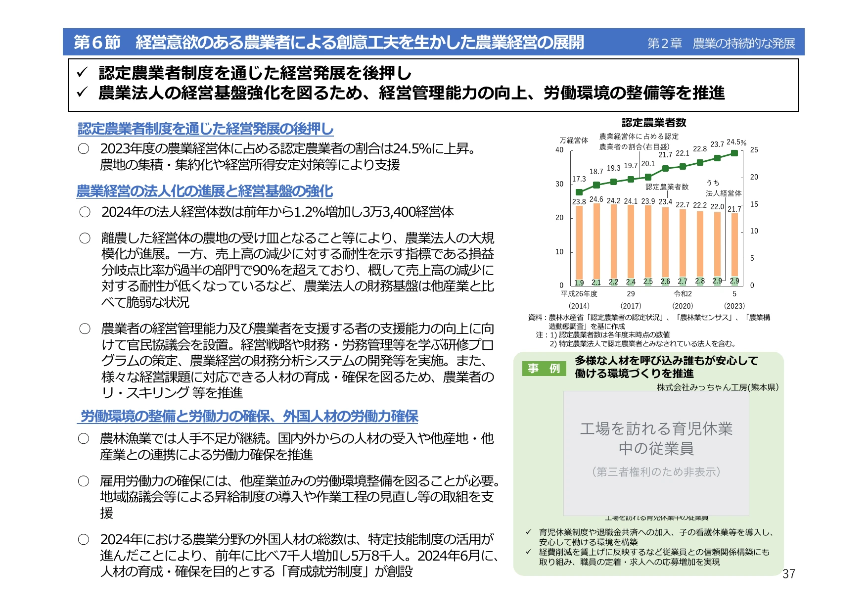This screenshot has height=614, width=868.
Task: Click the paragraph starting 2024年の法人経営体数は前年から
Action: coord(277,212)
